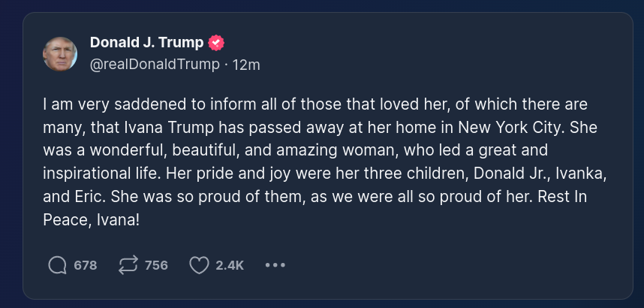This screenshot has height=308, width=644.
Task: Click the display name Donald J. Trump
Action: (x=146, y=43)
